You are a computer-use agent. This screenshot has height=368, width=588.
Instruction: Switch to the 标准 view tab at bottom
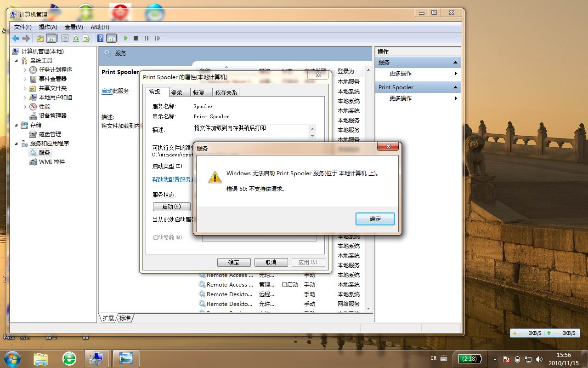(x=125, y=318)
